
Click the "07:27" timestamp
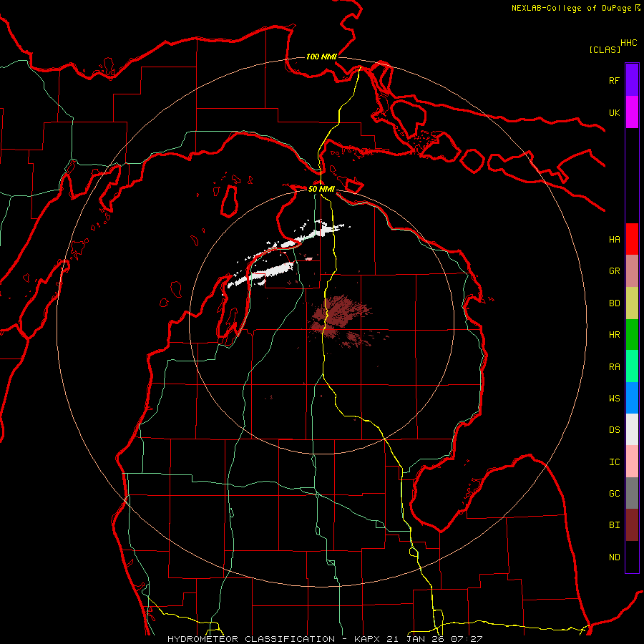tap(467, 639)
